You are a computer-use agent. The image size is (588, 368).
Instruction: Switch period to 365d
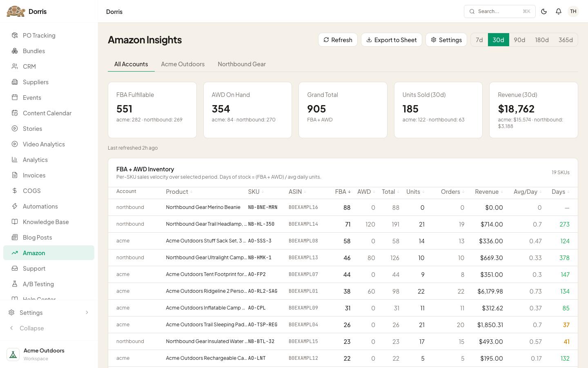(x=566, y=40)
